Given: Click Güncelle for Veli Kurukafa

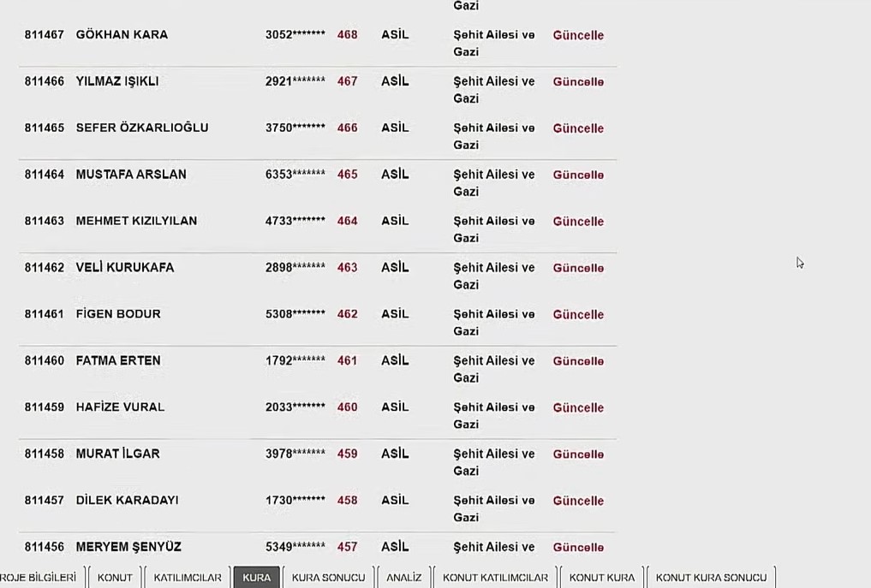Looking at the screenshot, I should [578, 268].
